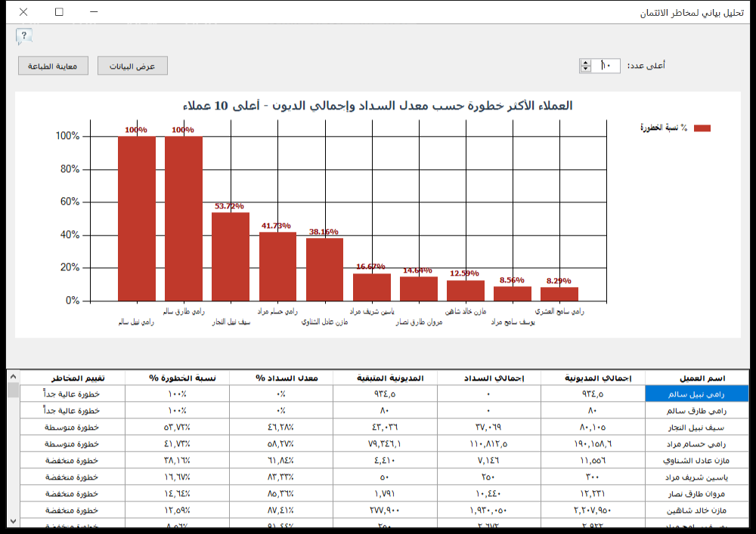Viewport: 756px width, 534px height.
Task: Minimize the credit risk analysis window
Action: (94, 11)
